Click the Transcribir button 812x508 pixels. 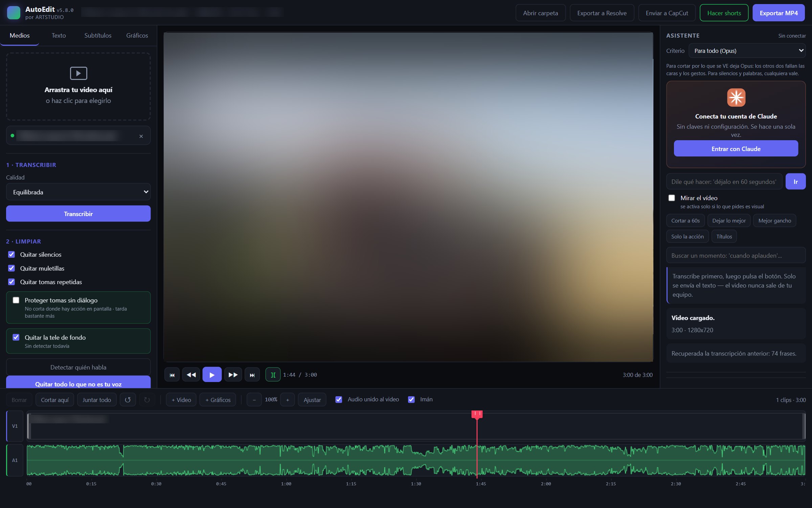78,214
